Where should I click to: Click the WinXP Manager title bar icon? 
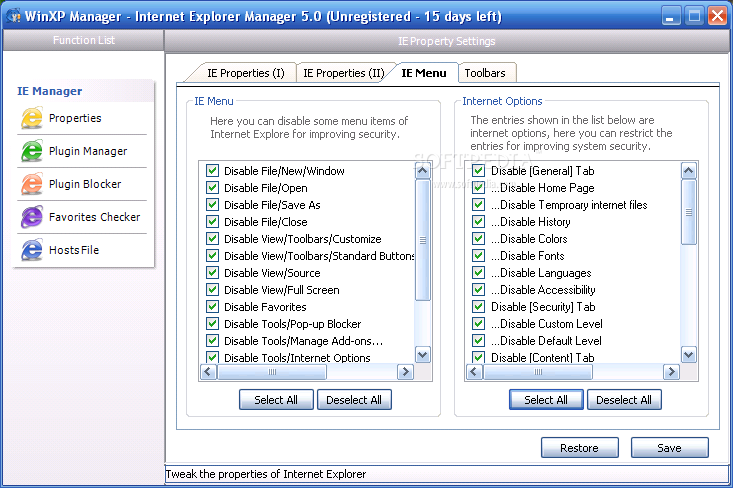click(14, 16)
